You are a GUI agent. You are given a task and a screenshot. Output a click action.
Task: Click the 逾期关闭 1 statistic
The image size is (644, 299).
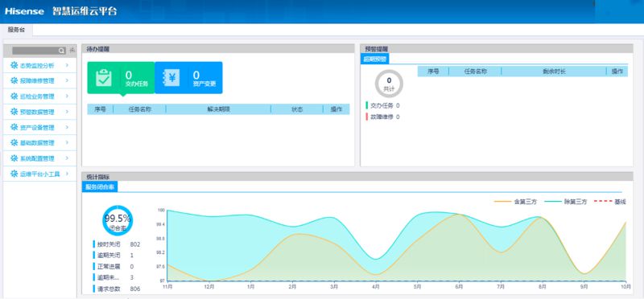(x=114, y=256)
